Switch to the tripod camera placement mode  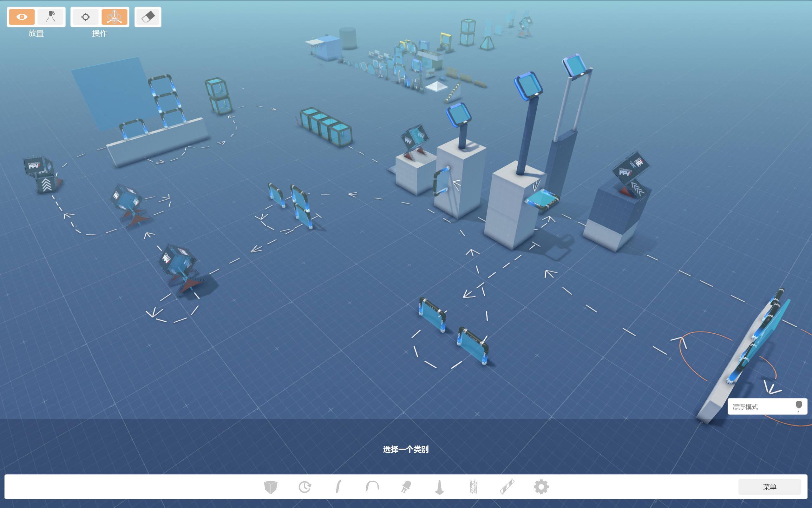51,17
